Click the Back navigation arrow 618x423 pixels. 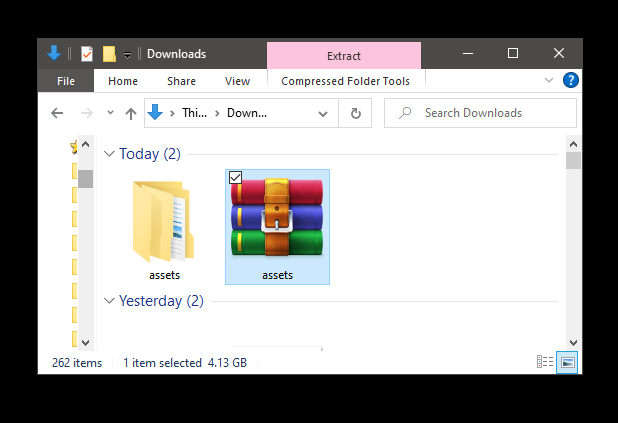(x=57, y=114)
